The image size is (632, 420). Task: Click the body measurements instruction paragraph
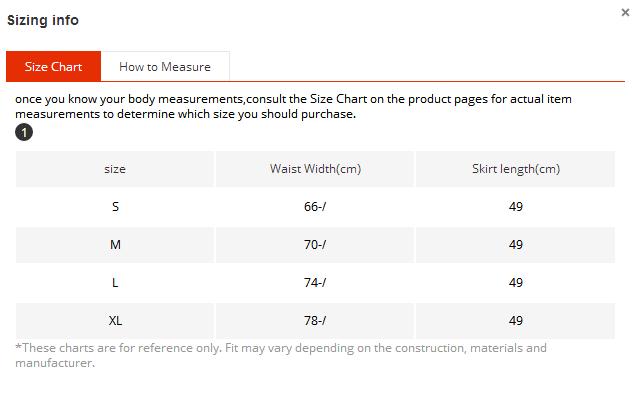click(293, 106)
